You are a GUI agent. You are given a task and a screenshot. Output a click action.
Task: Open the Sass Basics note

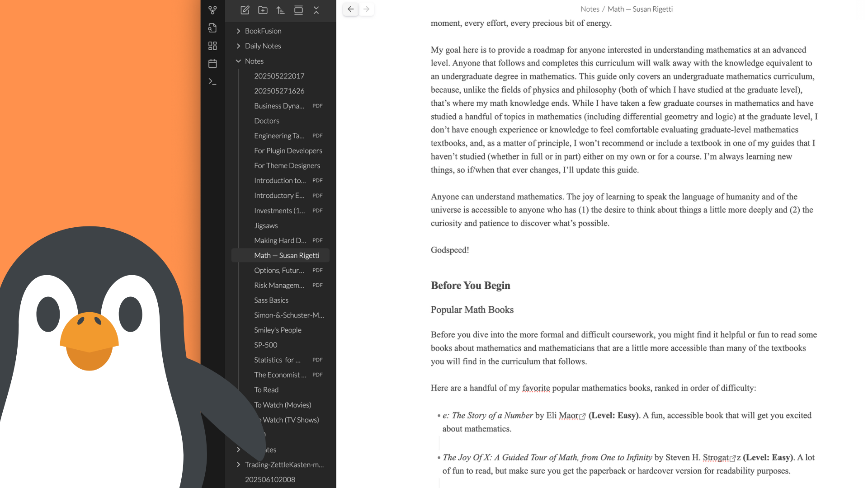click(x=271, y=300)
